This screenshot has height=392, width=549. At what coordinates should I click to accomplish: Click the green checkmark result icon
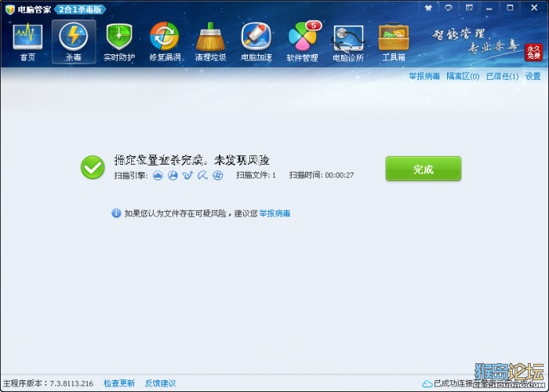93,168
